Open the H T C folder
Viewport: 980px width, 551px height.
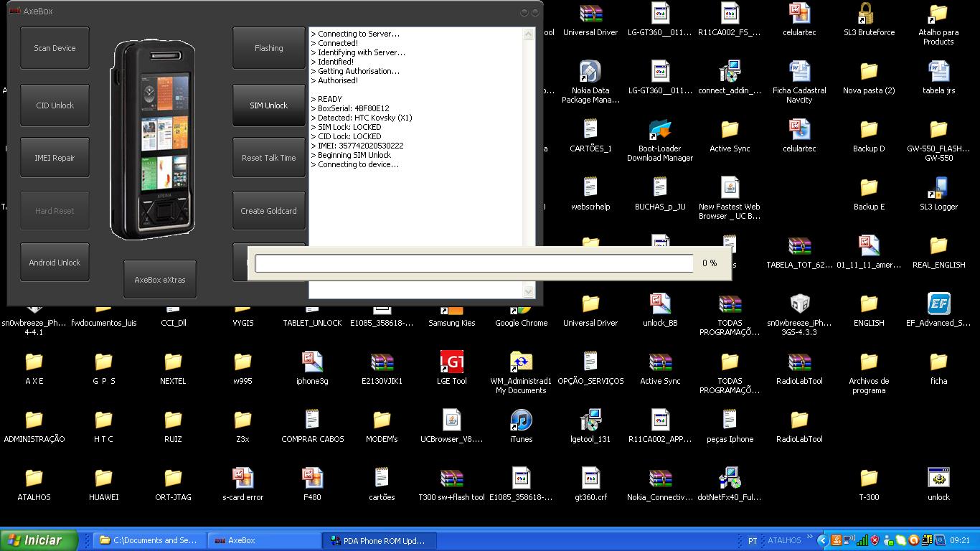pyautogui.click(x=103, y=426)
